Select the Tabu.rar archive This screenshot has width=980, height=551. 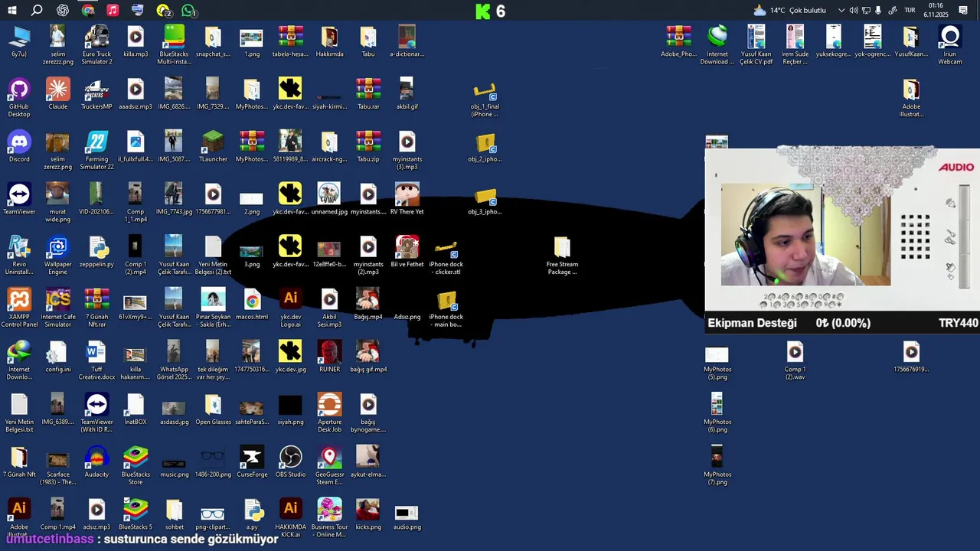[x=368, y=94]
